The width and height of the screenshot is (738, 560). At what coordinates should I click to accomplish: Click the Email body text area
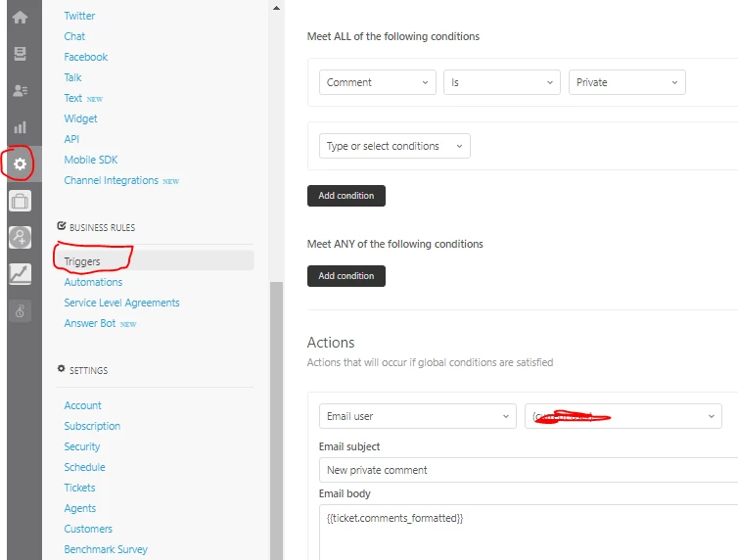coord(529,533)
